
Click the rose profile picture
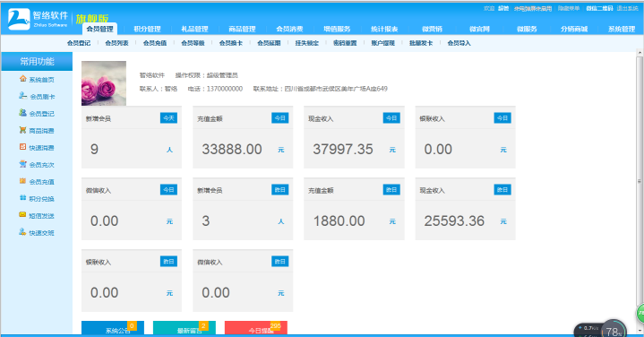(104, 83)
